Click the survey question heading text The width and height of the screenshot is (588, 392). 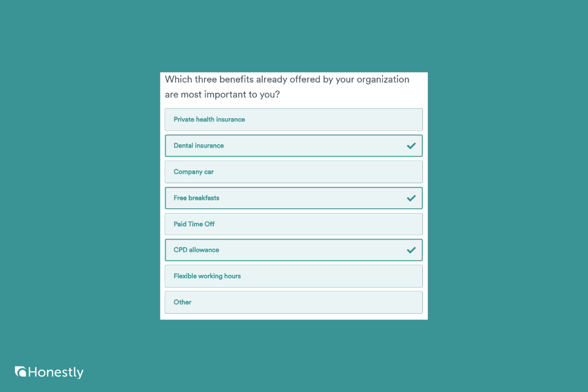click(287, 87)
